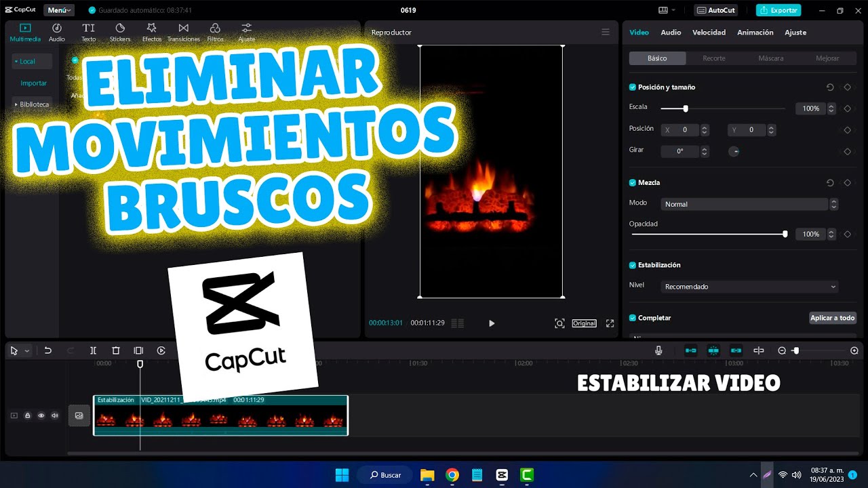Play the video in the player
The height and width of the screenshot is (488, 868).
[x=492, y=323]
